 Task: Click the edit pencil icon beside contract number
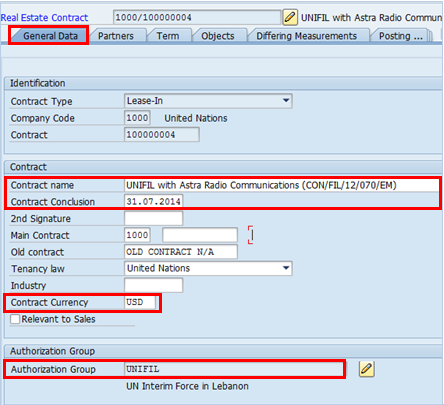(290, 17)
